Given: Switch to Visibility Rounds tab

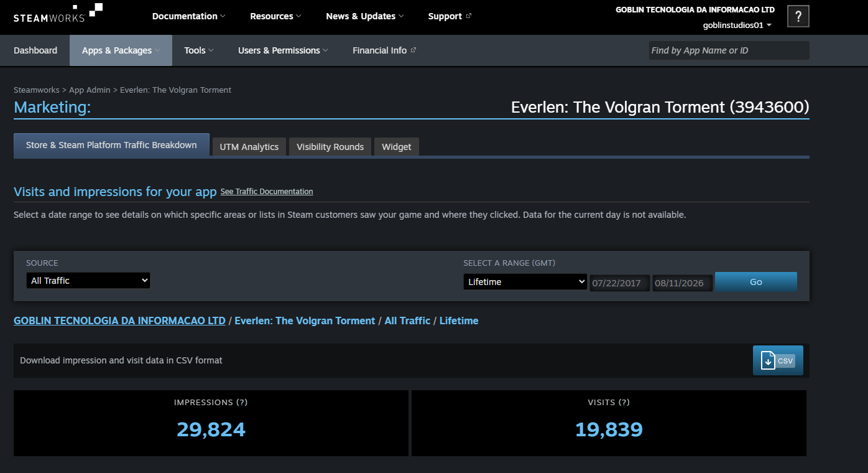Looking at the screenshot, I should (x=330, y=147).
